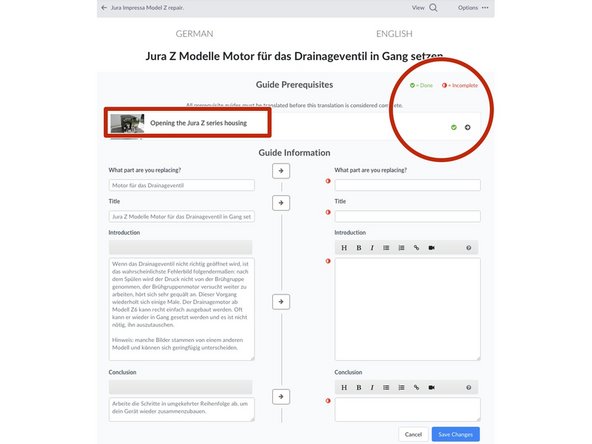
Task: Insert link in Conclusion toolbar
Action: click(416, 388)
